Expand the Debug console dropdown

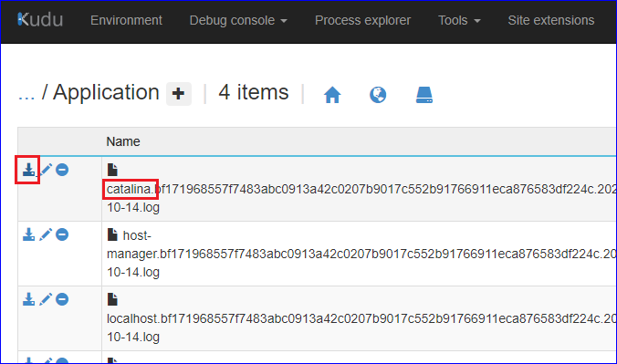(238, 20)
